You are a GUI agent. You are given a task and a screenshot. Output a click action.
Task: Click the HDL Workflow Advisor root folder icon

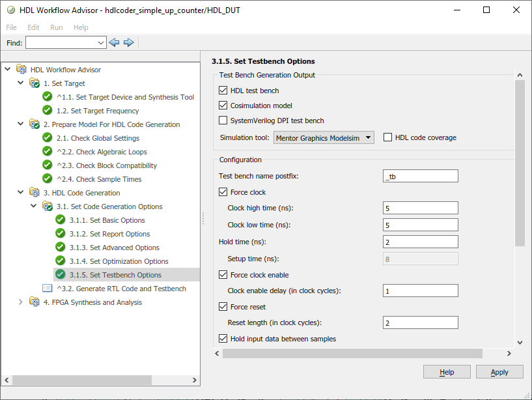[21, 70]
